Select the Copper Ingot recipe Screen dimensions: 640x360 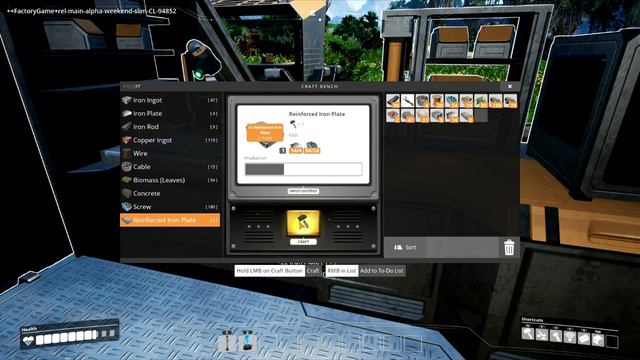coord(170,140)
